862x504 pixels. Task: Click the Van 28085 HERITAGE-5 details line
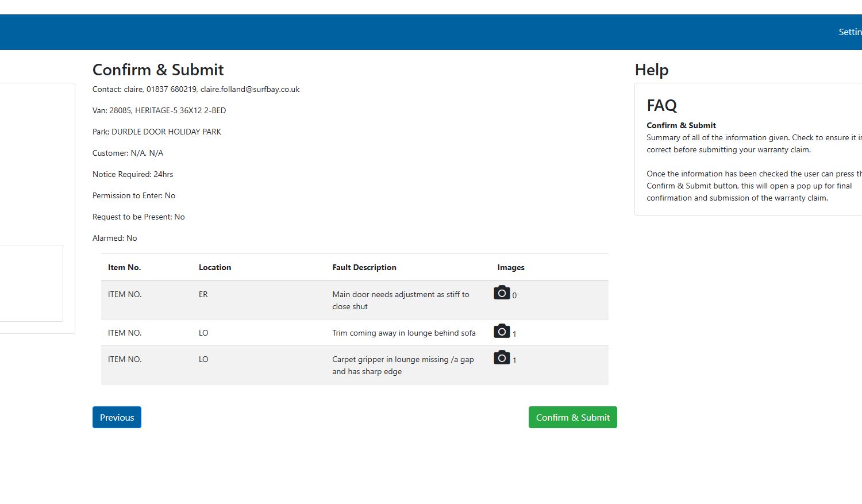[159, 110]
